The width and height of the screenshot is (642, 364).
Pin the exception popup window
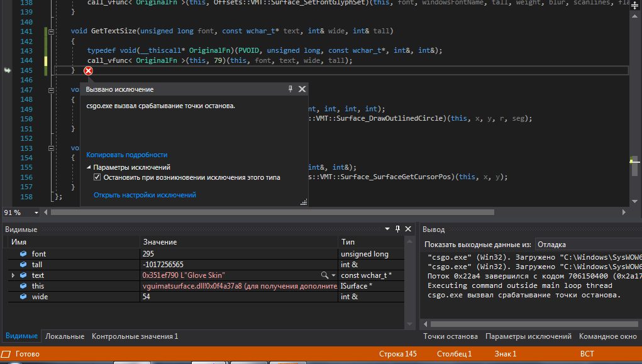coord(290,89)
